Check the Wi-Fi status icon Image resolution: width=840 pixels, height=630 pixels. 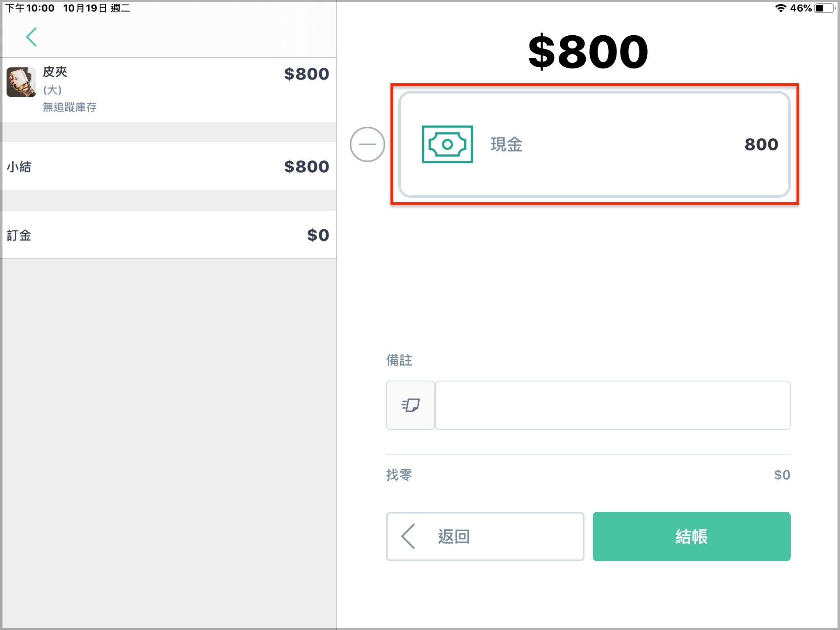click(781, 8)
